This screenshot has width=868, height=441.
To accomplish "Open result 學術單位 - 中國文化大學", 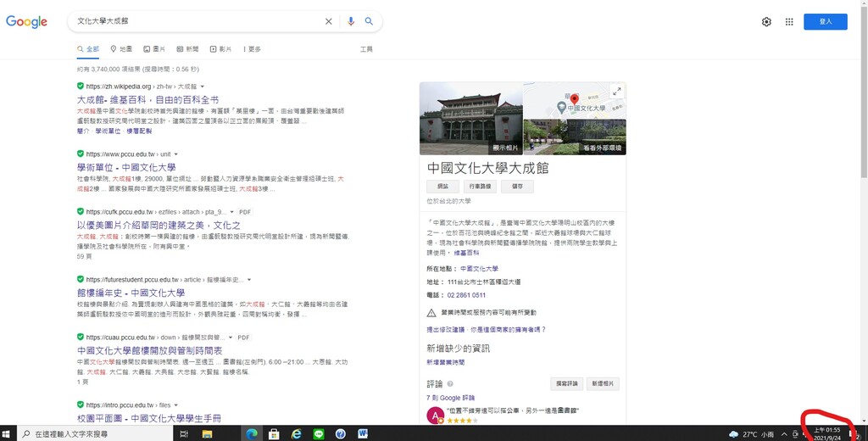I will click(x=126, y=167).
